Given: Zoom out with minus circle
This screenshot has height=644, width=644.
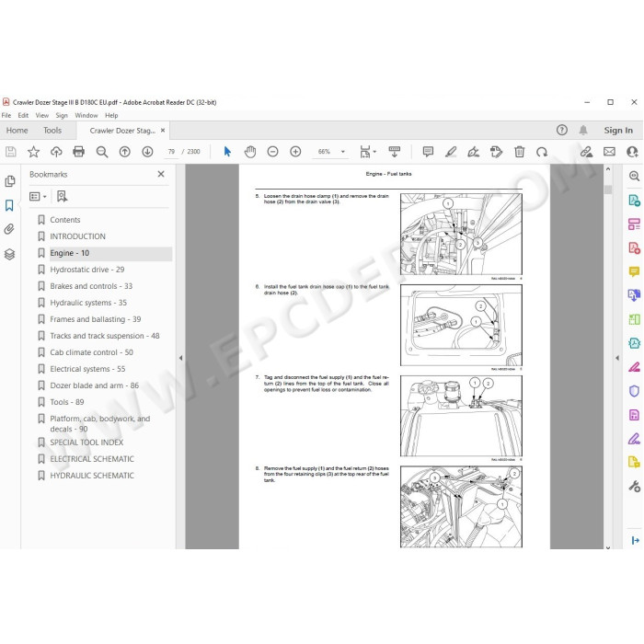Looking at the screenshot, I should [272, 152].
